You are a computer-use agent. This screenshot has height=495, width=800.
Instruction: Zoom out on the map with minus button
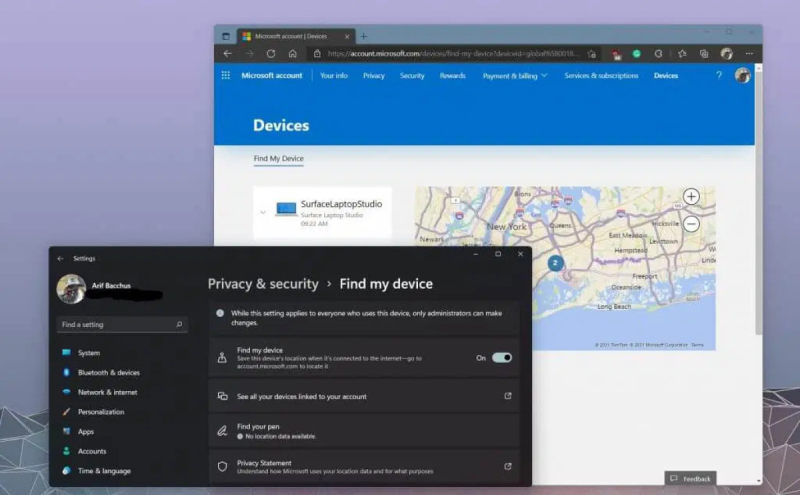691,224
